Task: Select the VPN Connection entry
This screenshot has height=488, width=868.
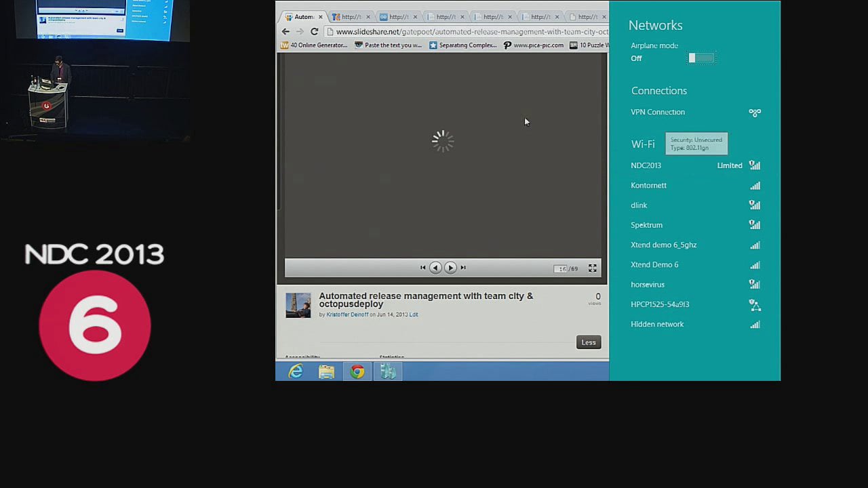Action: [695, 113]
